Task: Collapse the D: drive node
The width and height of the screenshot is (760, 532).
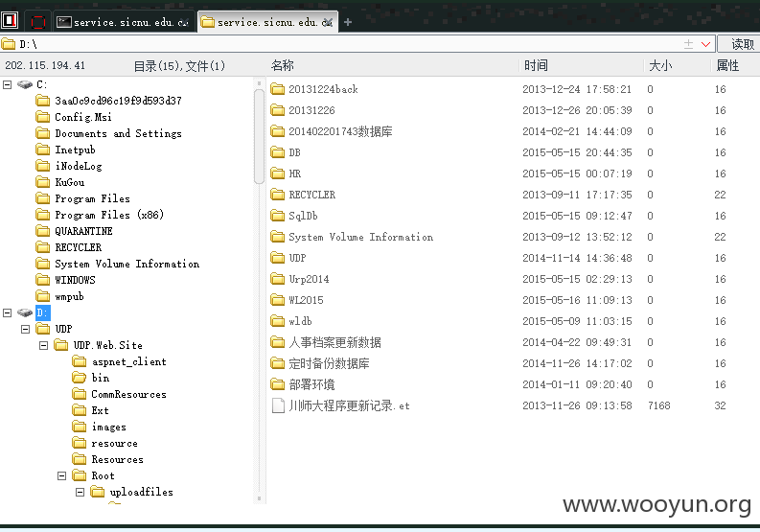Action: (8, 312)
